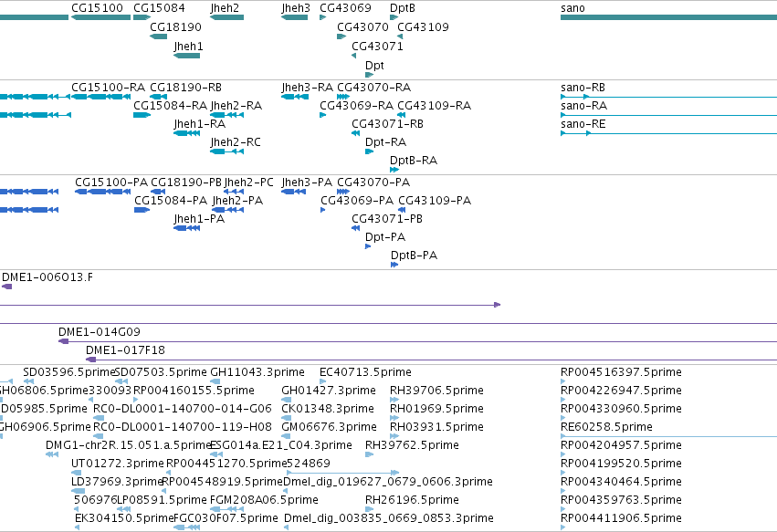Select the GH11043.3prime EST label
The height and width of the screenshot is (532, 777).
257,372
